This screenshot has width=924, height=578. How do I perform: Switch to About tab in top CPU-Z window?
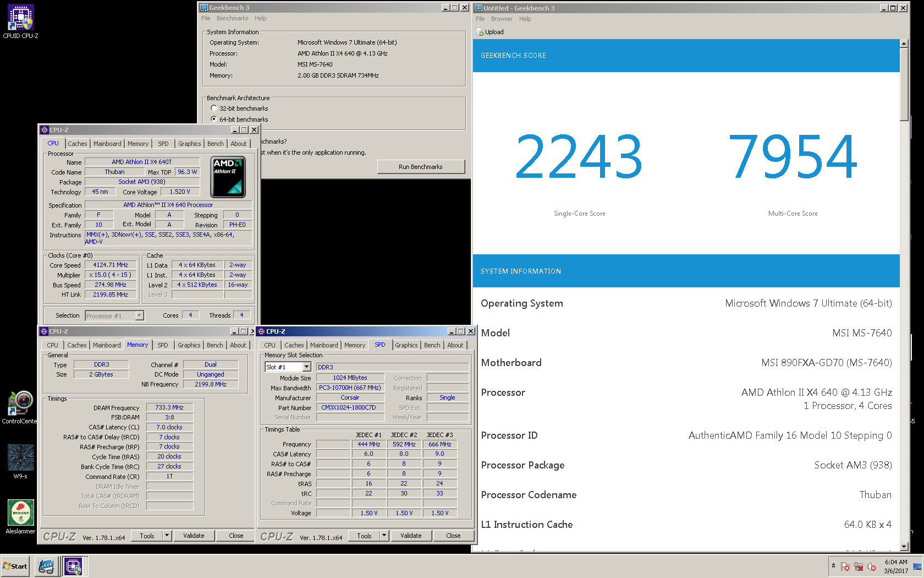click(239, 144)
